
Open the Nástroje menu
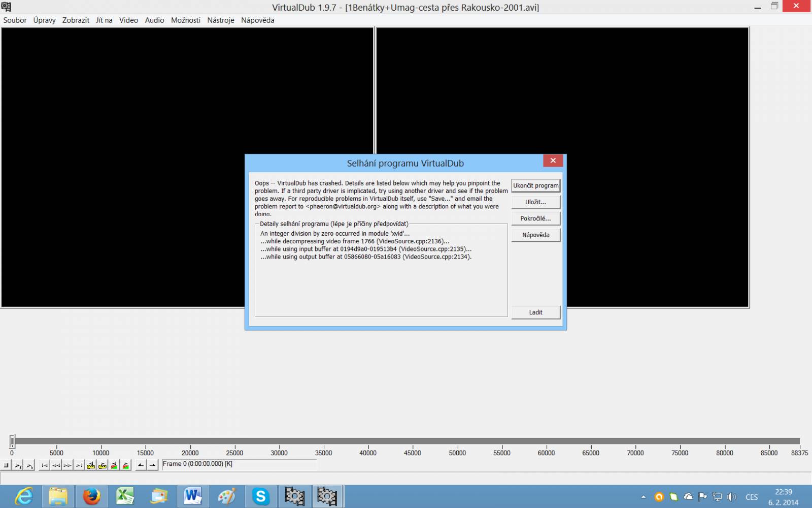point(221,20)
